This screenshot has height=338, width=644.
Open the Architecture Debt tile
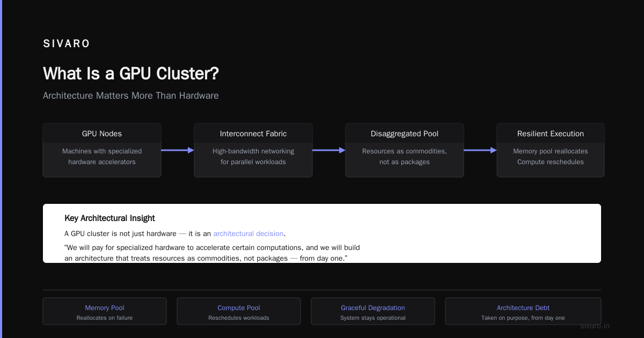click(x=523, y=311)
